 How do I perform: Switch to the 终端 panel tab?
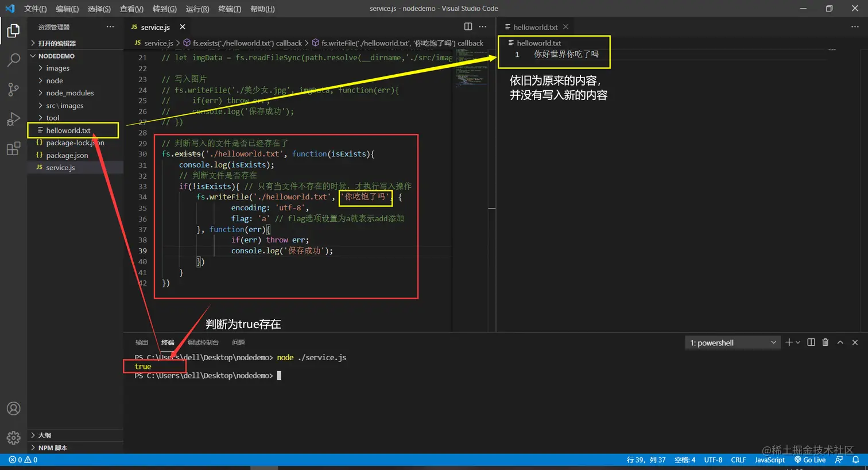(x=168, y=342)
